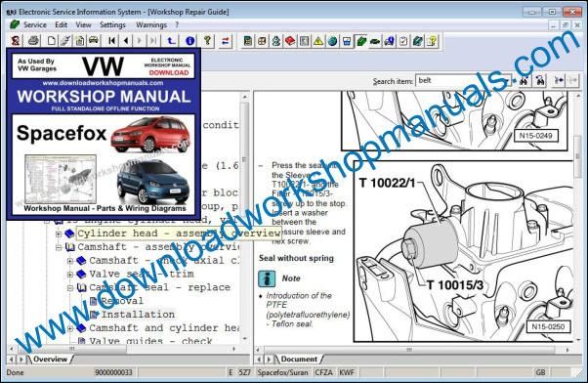Click the previous search hit arrow icon
588x383 pixels.
tap(559, 80)
